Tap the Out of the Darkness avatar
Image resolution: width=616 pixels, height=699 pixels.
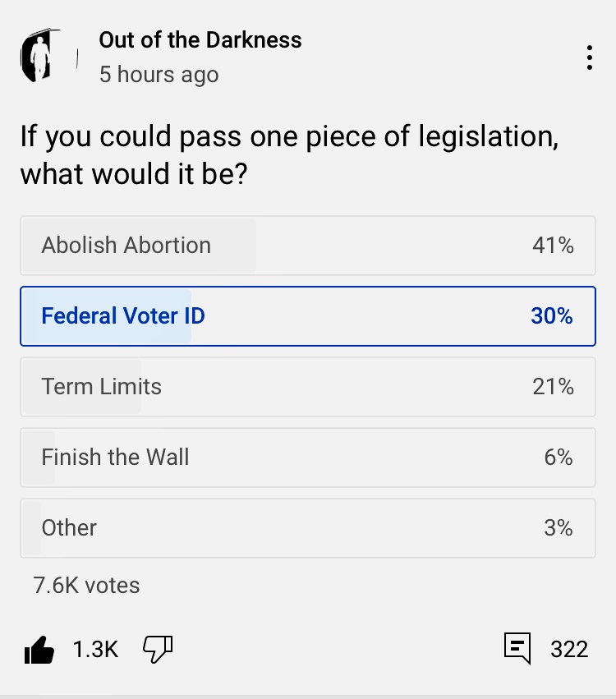click(48, 56)
